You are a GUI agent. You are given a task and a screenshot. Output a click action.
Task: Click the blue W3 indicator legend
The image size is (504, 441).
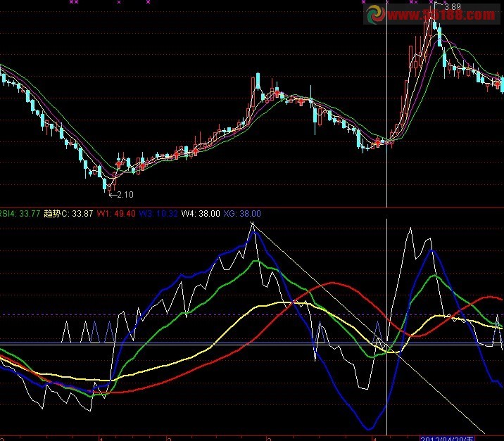click(x=156, y=214)
